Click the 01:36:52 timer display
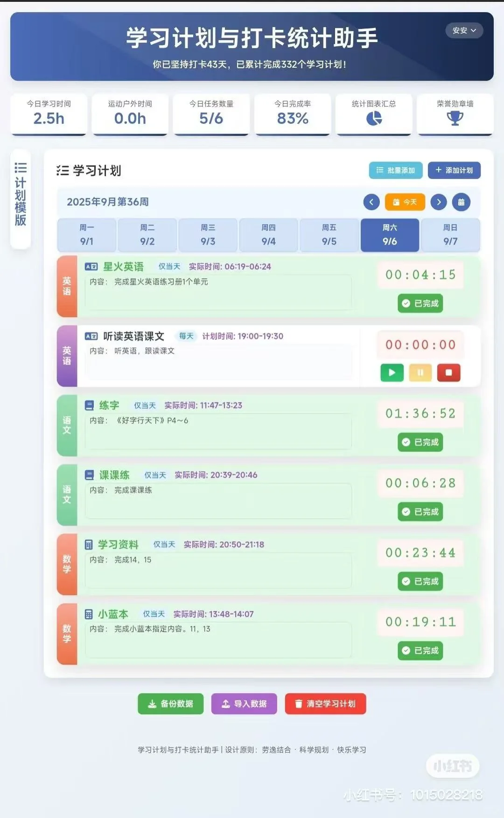Screen dimensions: 504x818 tap(420, 413)
